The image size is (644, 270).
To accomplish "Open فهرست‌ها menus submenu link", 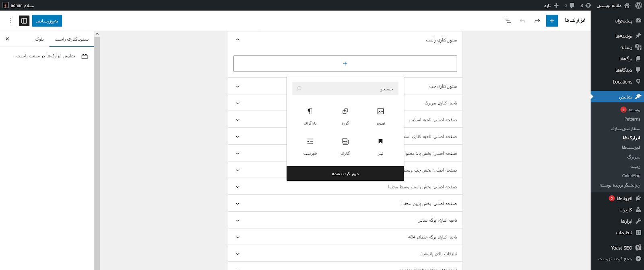I will click(x=631, y=147).
